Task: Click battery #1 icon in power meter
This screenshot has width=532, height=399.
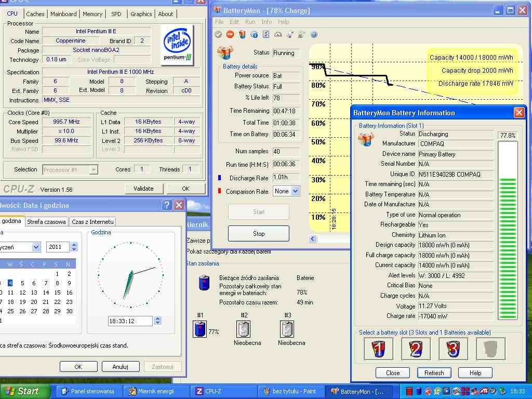Action: (x=199, y=329)
